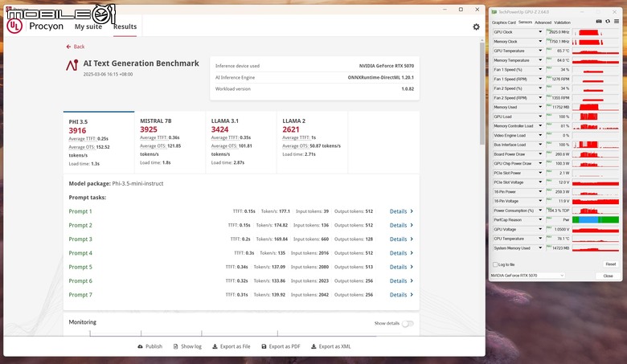Click the Publish button label
The height and width of the screenshot is (364, 627).
point(154,346)
